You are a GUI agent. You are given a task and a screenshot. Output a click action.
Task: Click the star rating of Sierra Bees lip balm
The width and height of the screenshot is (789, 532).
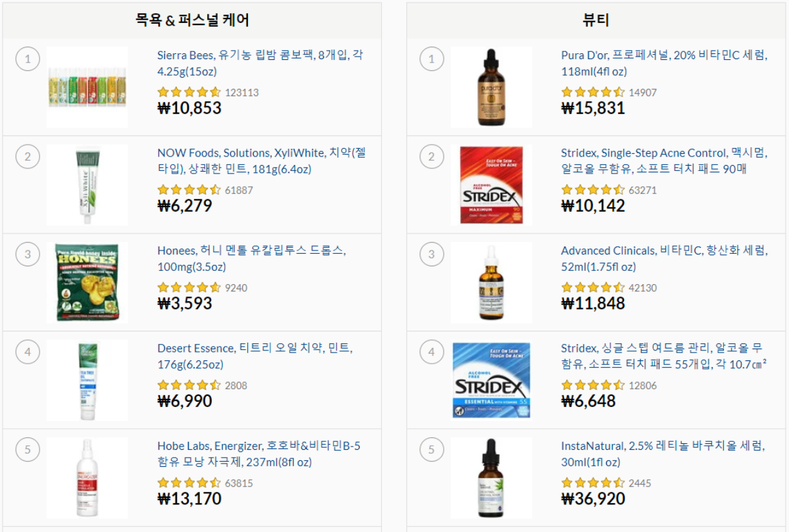tap(189, 92)
